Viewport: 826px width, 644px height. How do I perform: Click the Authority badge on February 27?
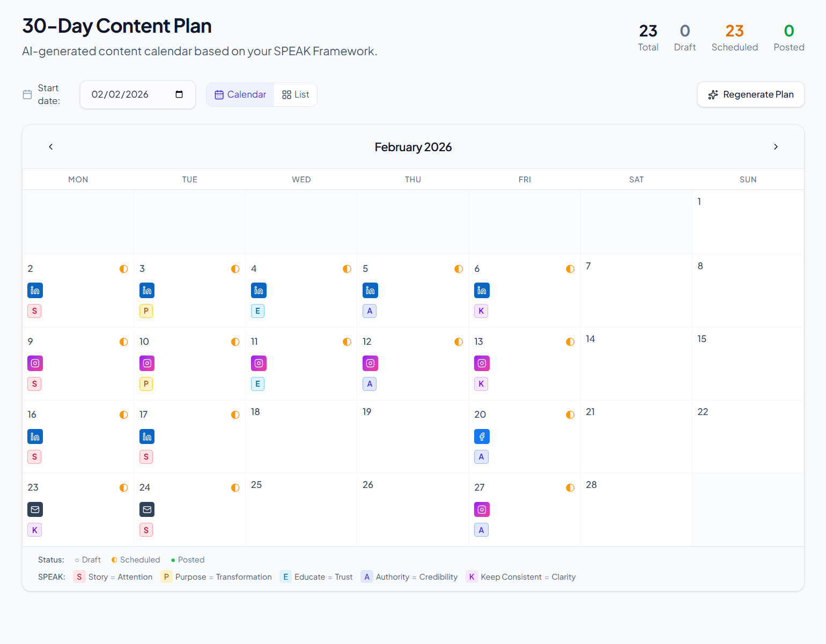(481, 530)
